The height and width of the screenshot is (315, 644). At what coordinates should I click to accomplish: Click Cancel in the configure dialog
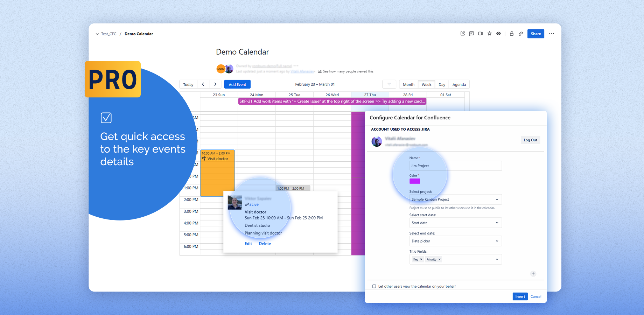[x=536, y=296]
